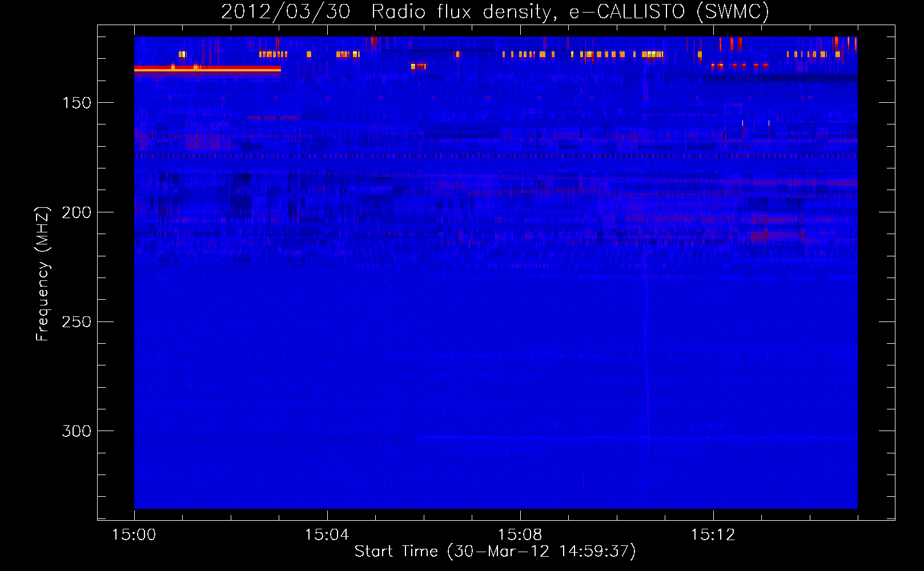Click the bright red horizontal emission band

[207, 69]
